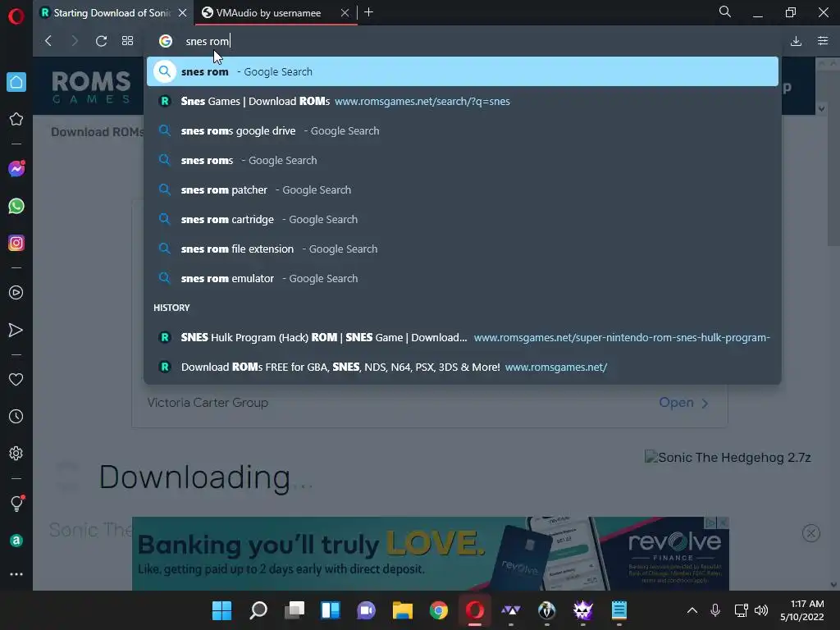Image resolution: width=840 pixels, height=630 pixels.
Task: Close the banking advertisement circle X
Action: 811,533
